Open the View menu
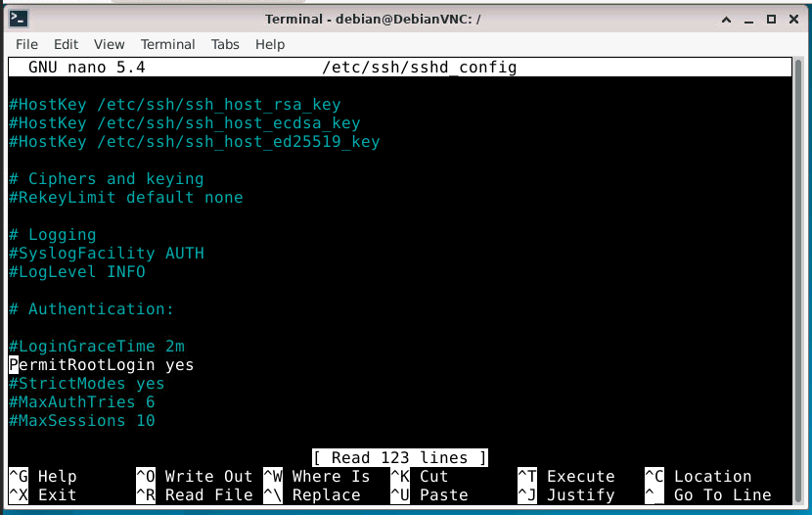812x515 pixels. (x=110, y=45)
